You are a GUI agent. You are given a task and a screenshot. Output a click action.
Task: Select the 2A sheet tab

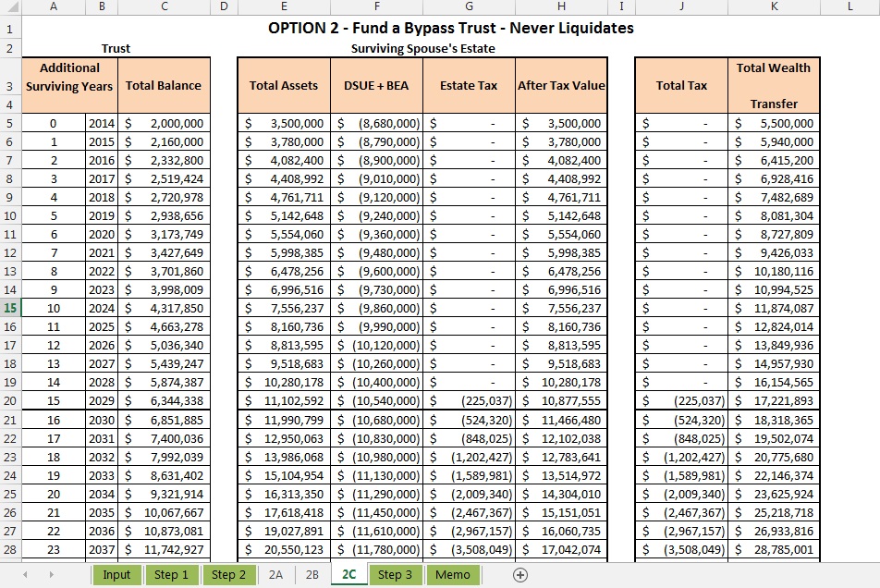[275, 575]
